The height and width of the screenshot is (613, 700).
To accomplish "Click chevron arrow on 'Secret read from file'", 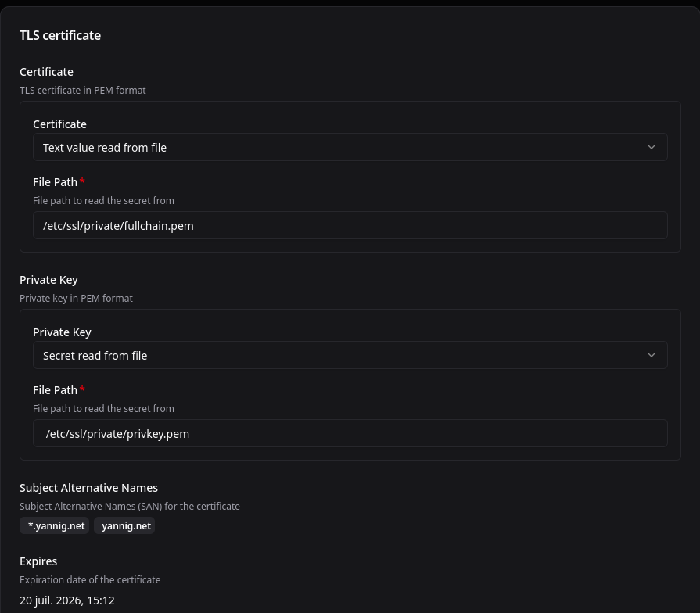I will [x=651, y=355].
